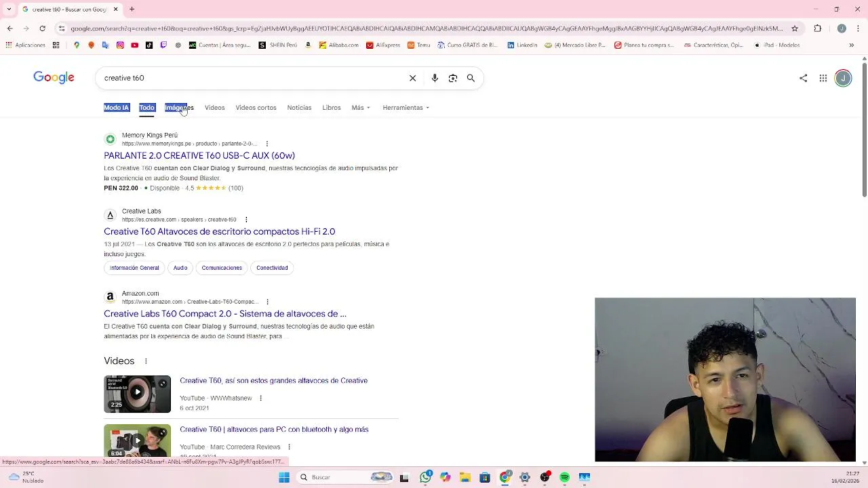The image size is (868, 488).
Task: Open PARLANTE 2.0 CREATIVE T60 result link
Action: (199, 156)
